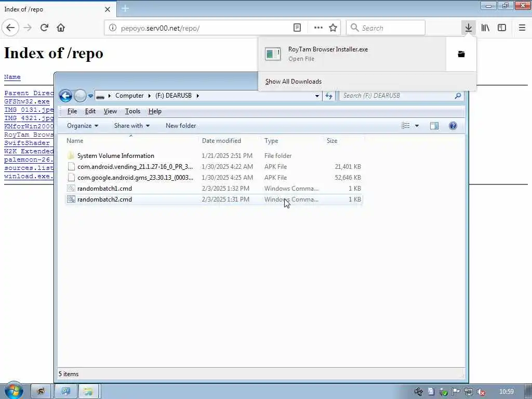Reload the Firefox page
This screenshot has height=399, width=532.
click(x=44, y=28)
